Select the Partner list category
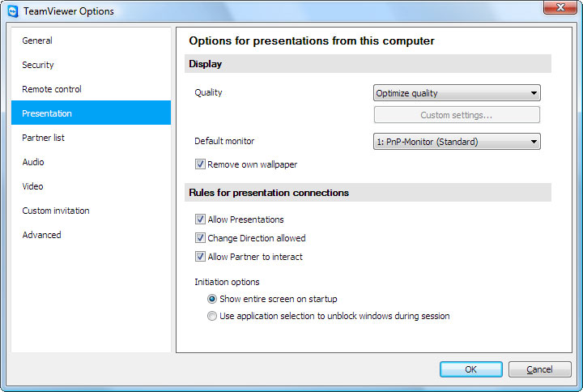The image size is (583, 392). (44, 138)
